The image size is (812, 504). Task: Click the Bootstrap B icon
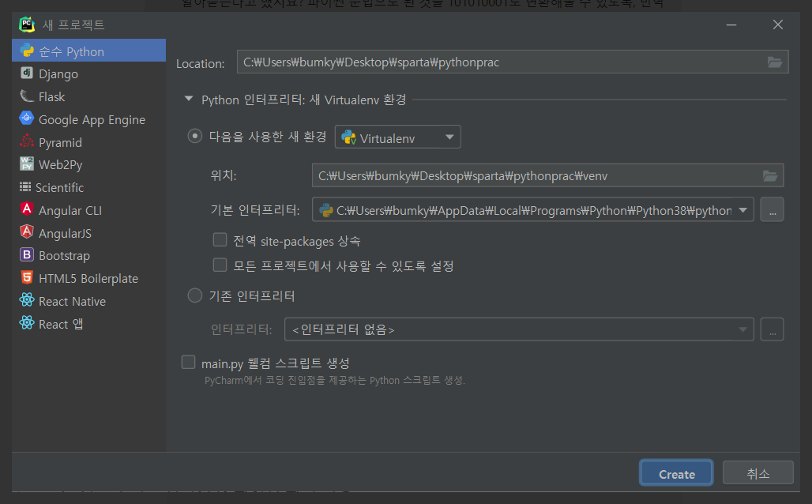(26, 254)
